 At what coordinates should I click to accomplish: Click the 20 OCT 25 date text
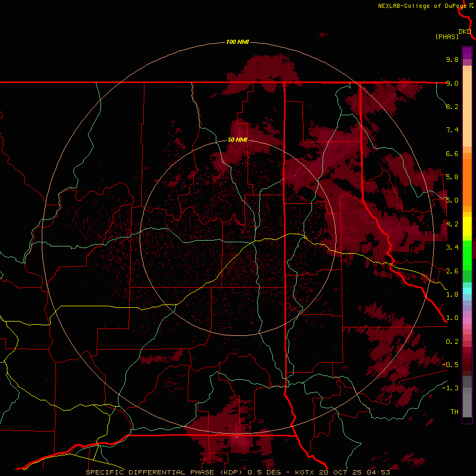(341, 472)
